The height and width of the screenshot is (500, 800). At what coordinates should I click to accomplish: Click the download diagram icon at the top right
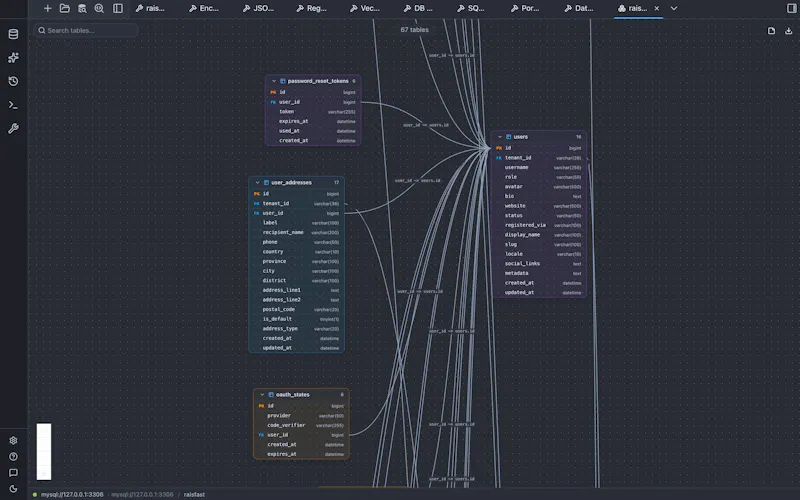click(x=788, y=31)
